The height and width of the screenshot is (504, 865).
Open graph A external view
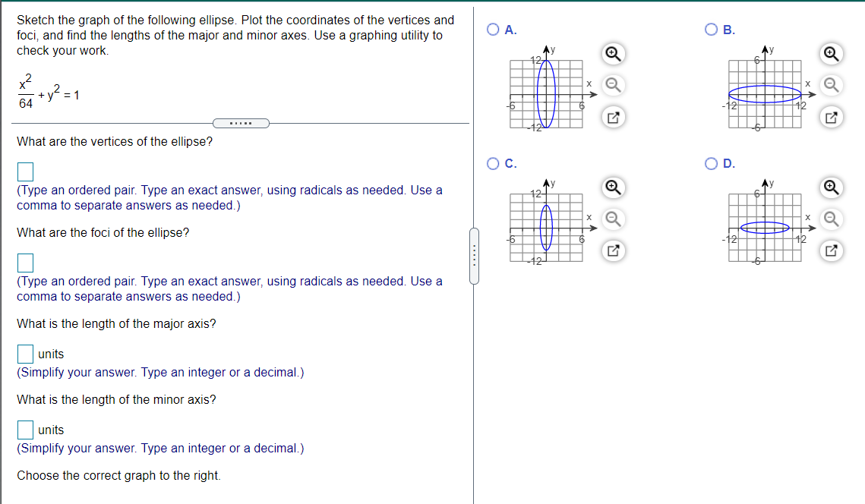pos(613,117)
